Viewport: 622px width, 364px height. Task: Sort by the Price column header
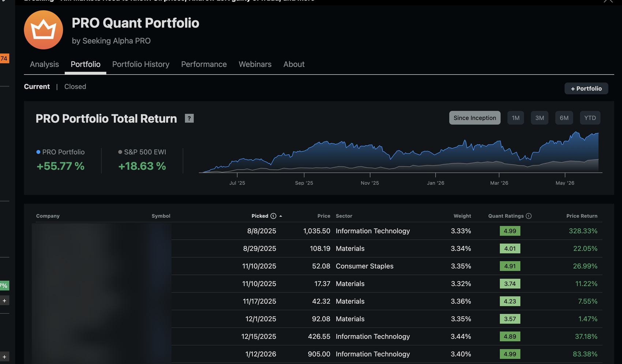click(x=324, y=216)
